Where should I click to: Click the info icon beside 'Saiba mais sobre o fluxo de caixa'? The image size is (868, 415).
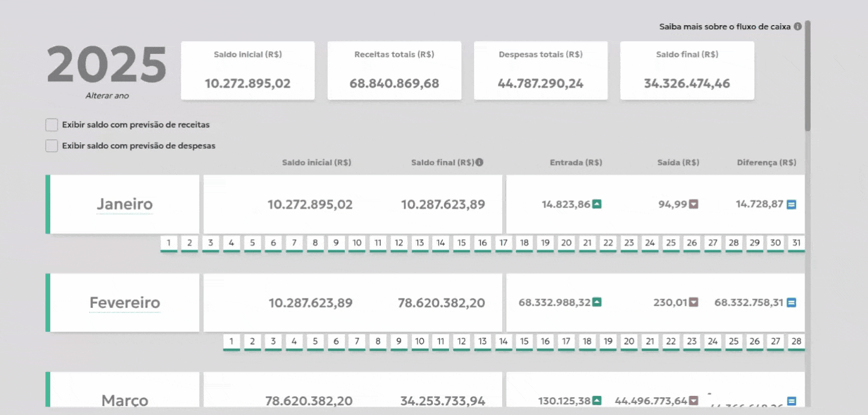point(797,27)
